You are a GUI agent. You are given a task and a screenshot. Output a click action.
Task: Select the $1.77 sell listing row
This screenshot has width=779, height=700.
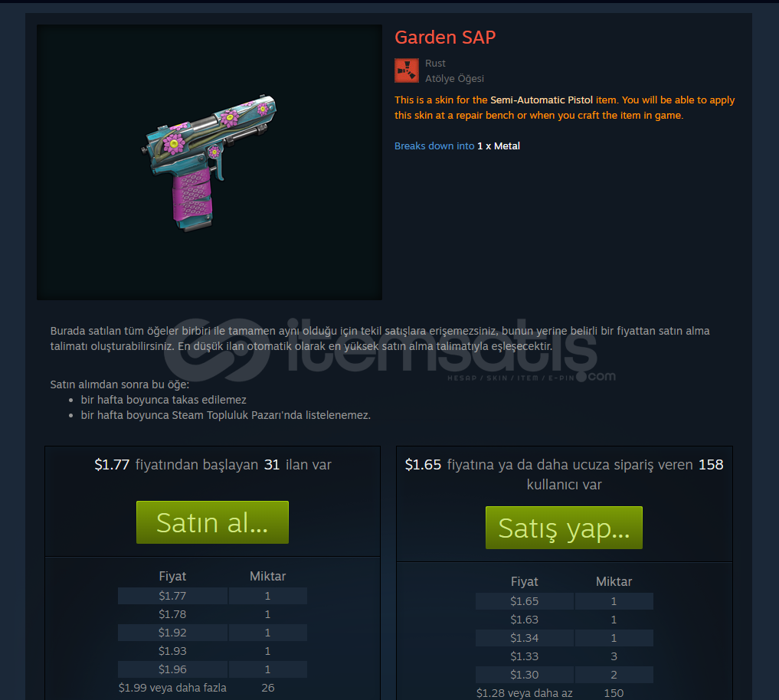point(212,596)
